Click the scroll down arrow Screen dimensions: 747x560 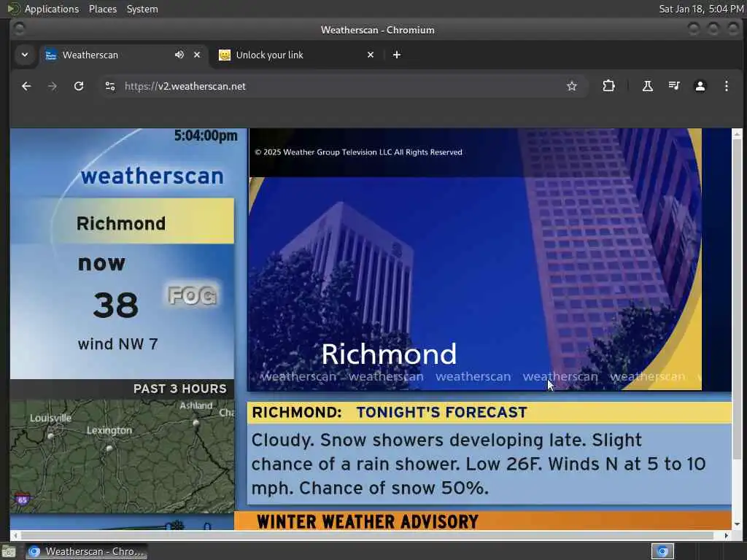tap(737, 524)
